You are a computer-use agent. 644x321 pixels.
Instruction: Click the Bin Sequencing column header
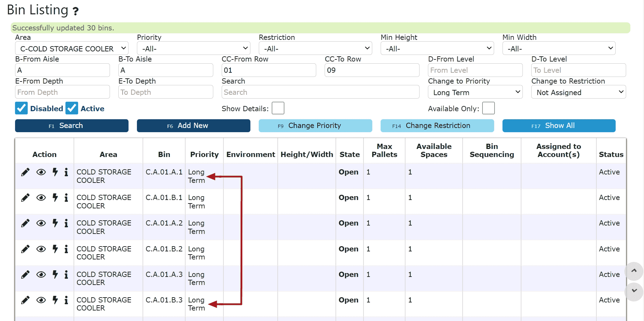(492, 150)
